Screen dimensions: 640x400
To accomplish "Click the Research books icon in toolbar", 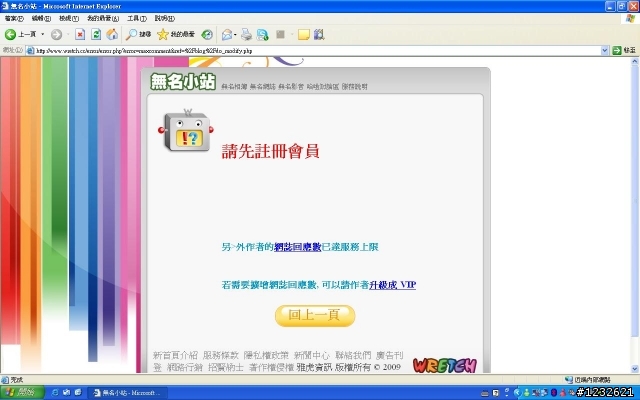I will coord(319,35).
